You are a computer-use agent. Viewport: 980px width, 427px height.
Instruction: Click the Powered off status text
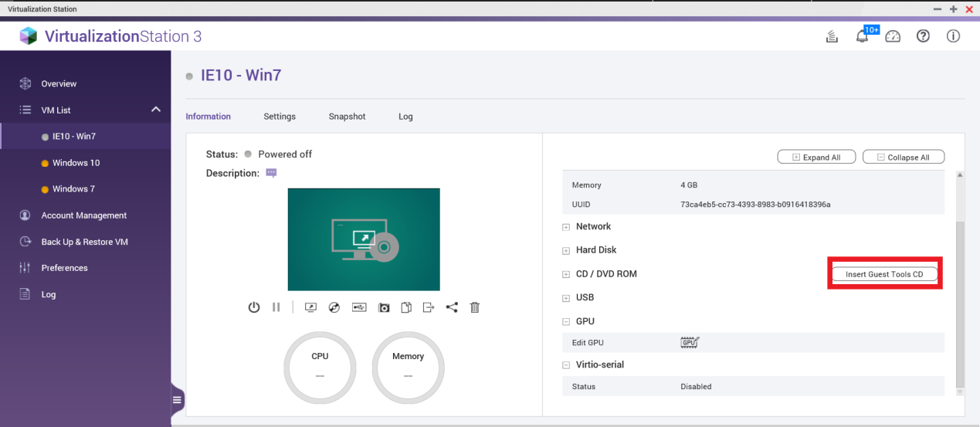pyautogui.click(x=285, y=154)
